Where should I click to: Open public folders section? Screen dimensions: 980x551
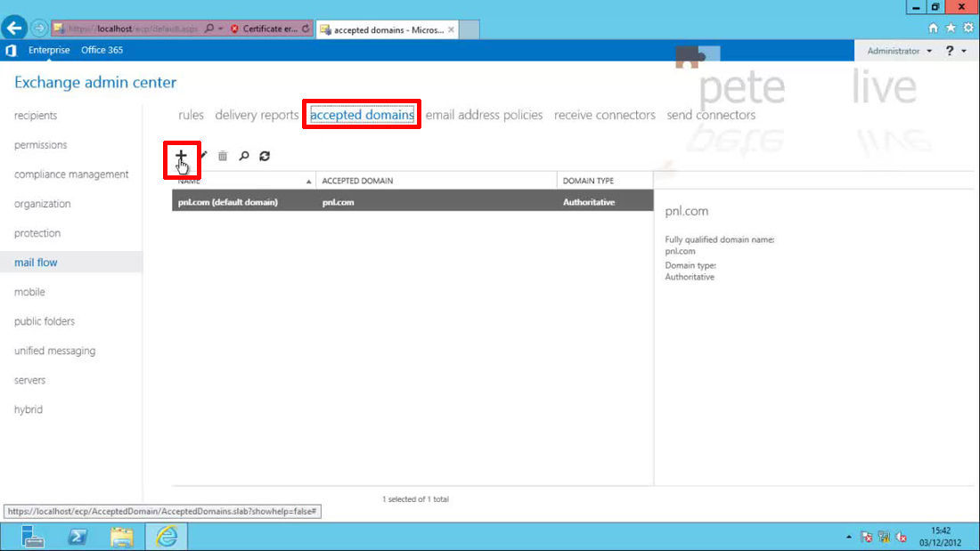click(45, 321)
